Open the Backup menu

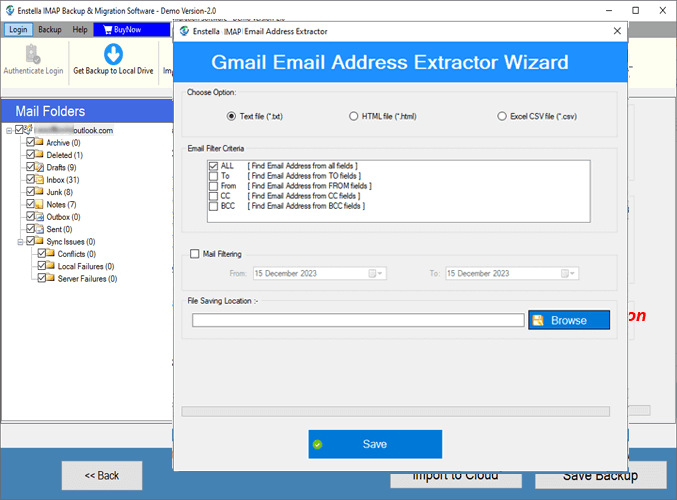50,29
